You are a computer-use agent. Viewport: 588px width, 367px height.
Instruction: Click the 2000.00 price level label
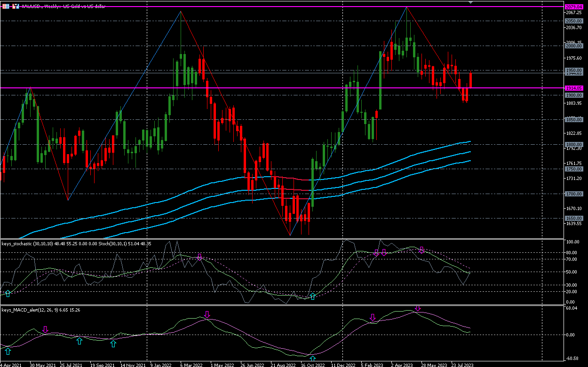[574, 46]
